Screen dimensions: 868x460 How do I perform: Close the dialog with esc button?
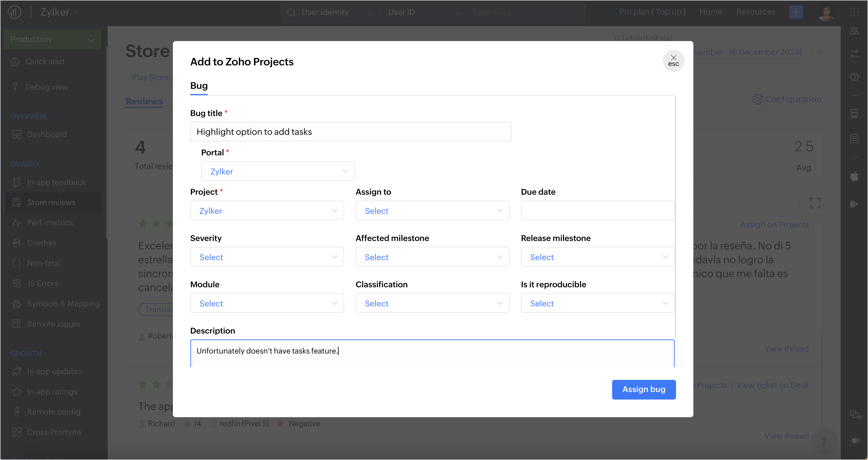pyautogui.click(x=673, y=61)
